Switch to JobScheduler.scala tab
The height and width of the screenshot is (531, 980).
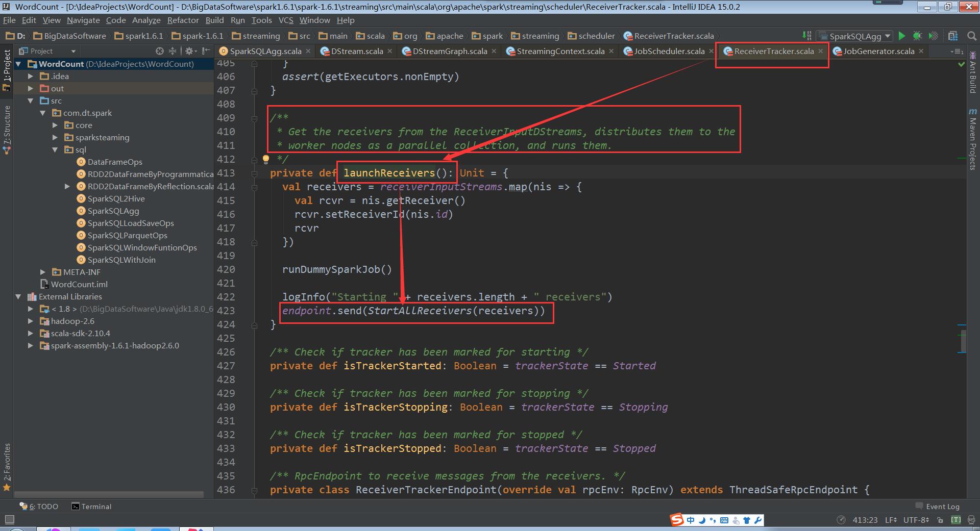[669, 51]
